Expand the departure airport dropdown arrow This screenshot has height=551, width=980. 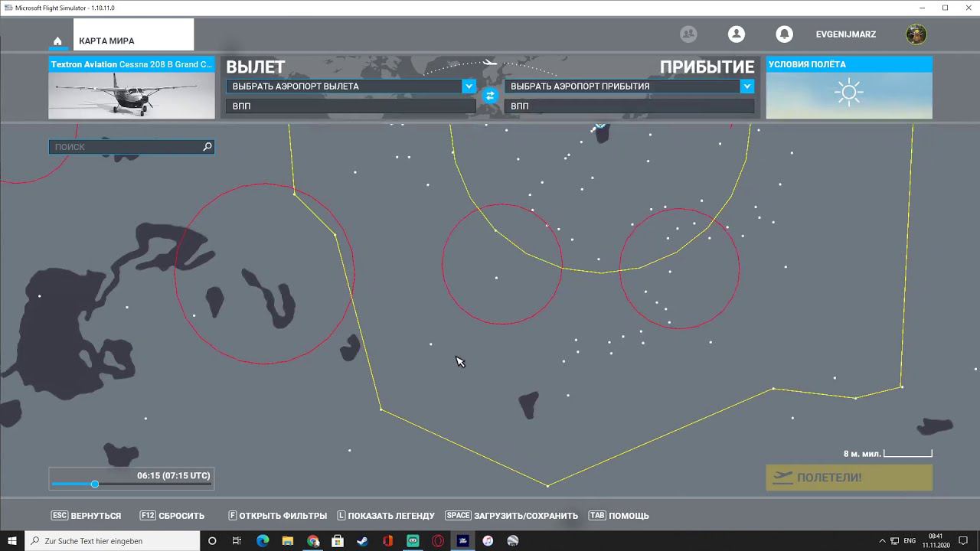(469, 86)
